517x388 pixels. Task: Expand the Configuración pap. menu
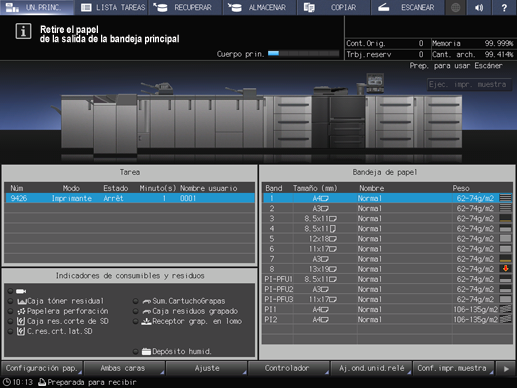pyautogui.click(x=42, y=368)
